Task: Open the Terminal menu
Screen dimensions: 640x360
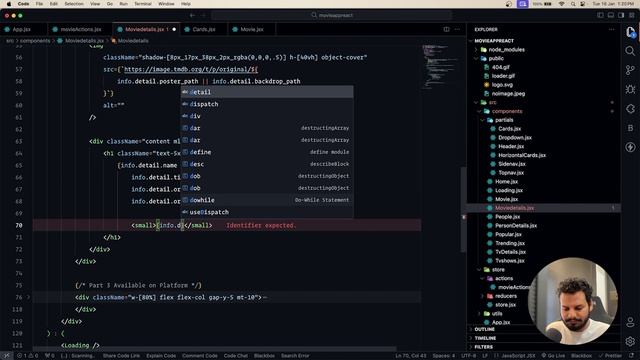Action: coord(142,4)
